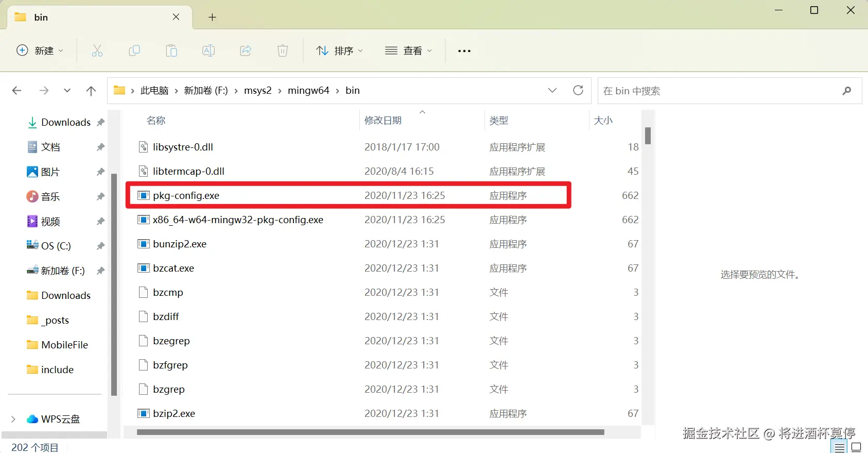
Task: Open pinned Downloads in sidebar
Action: [x=66, y=122]
